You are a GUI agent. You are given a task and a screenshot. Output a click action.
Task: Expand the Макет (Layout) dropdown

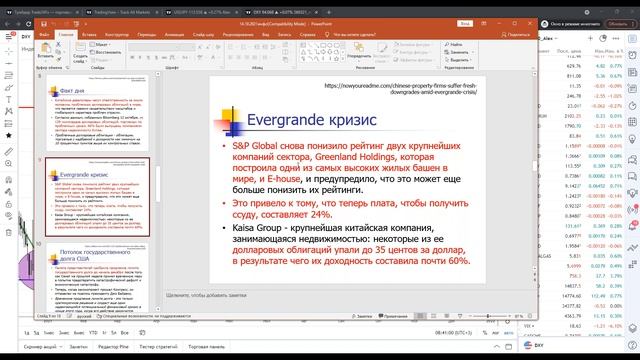click(100, 44)
